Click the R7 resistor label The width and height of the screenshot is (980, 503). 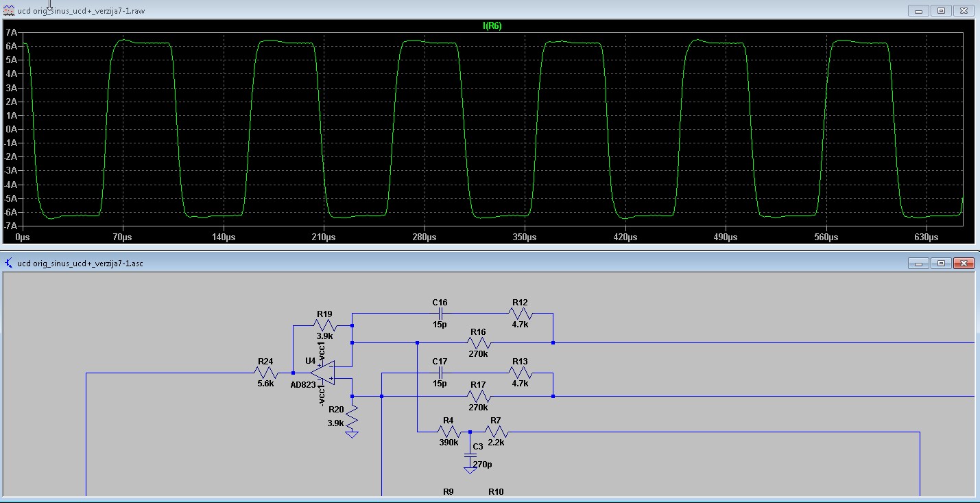coord(496,420)
